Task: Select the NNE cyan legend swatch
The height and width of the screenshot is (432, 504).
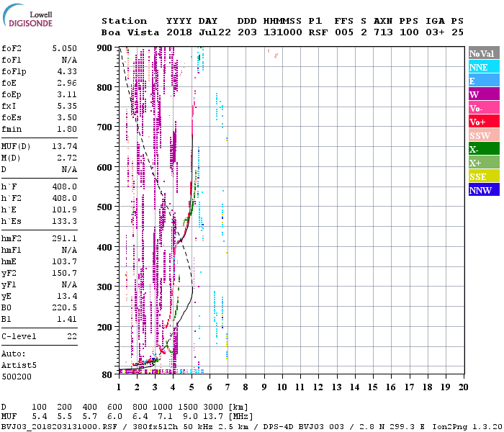Action: coord(484,67)
